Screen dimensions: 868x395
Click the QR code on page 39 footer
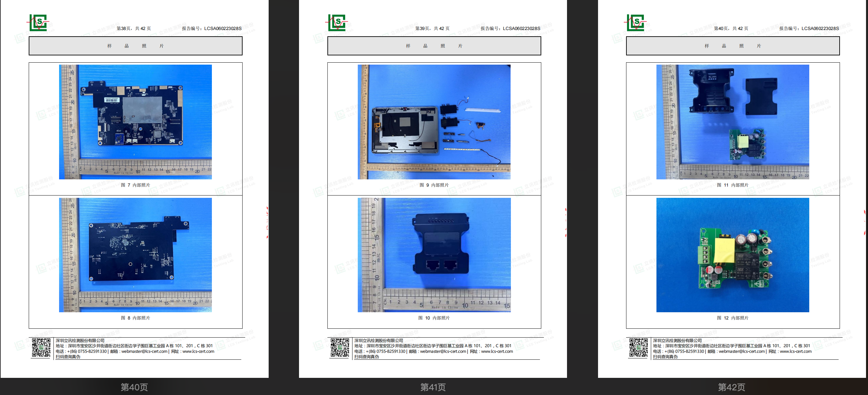pyautogui.click(x=340, y=348)
